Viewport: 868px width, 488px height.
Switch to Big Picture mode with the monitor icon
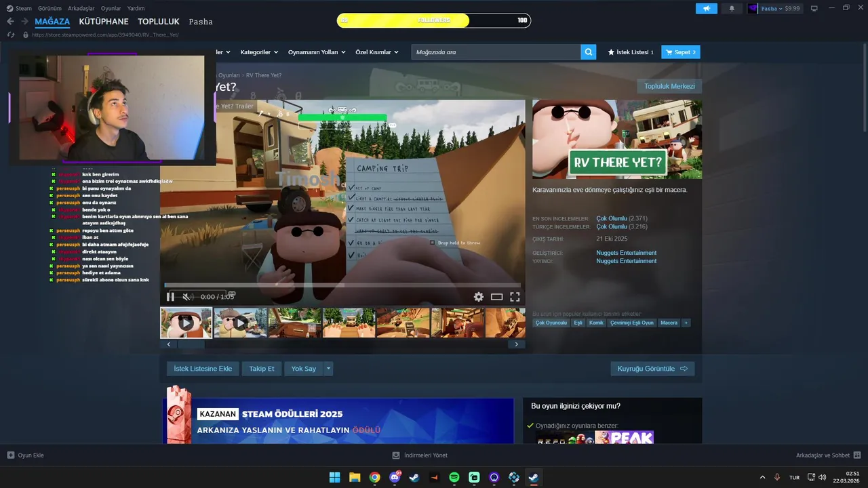[814, 9]
